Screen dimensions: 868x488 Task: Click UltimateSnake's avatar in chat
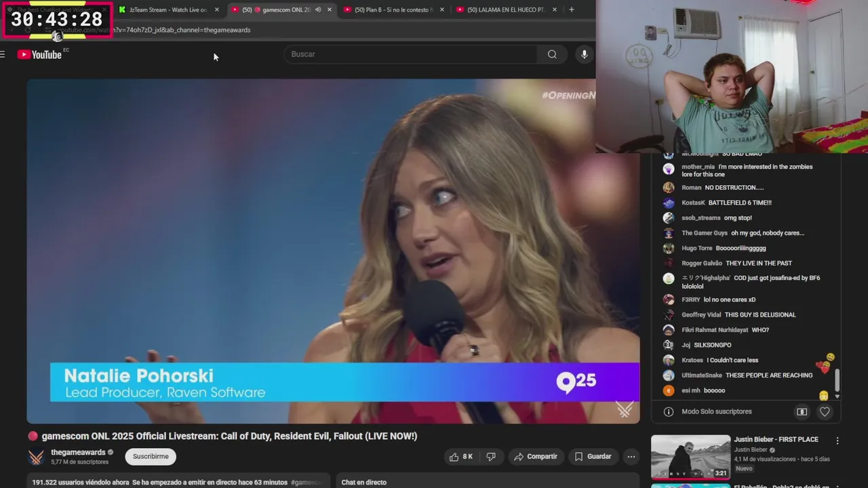pyautogui.click(x=669, y=375)
